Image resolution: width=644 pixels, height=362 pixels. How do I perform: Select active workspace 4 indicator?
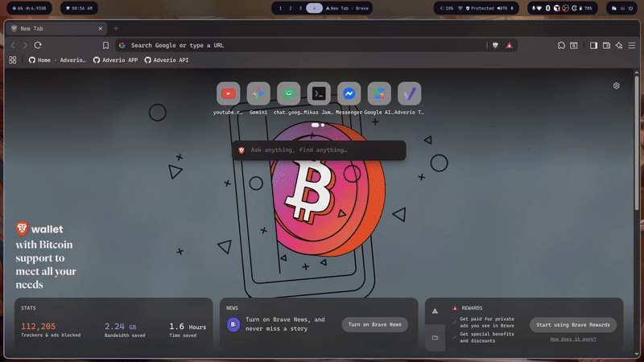click(x=314, y=8)
